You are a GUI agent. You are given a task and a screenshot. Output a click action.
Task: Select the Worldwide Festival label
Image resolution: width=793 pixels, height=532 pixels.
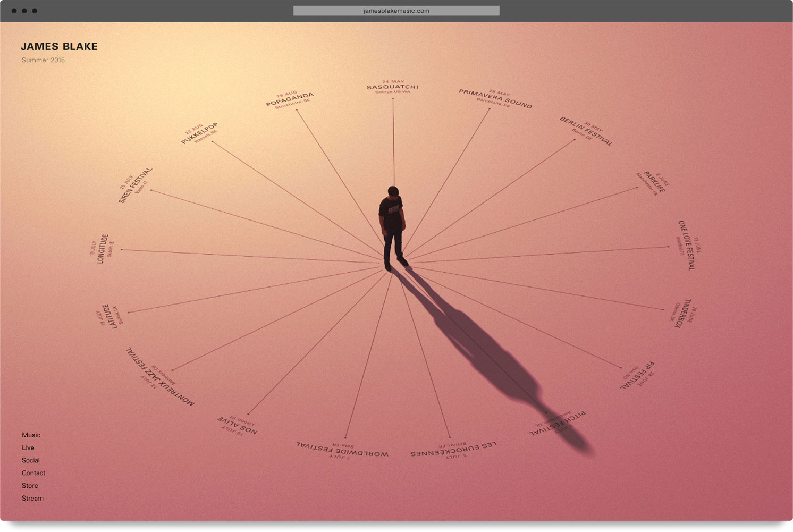(342, 450)
